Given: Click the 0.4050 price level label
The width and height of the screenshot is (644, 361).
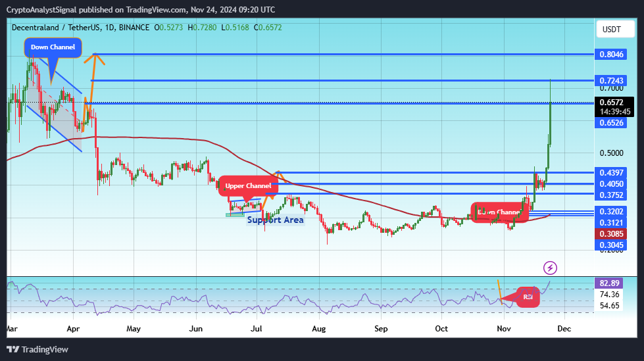Looking at the screenshot, I should [x=610, y=184].
